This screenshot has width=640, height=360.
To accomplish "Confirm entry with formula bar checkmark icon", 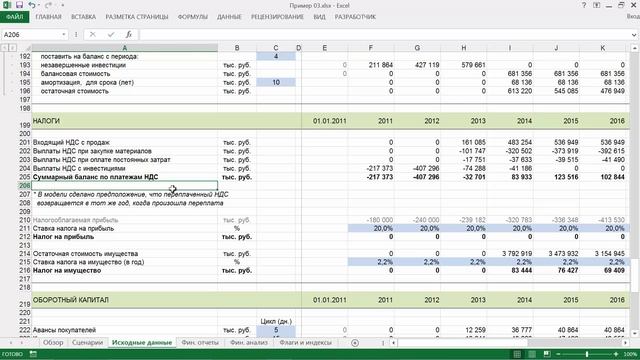I will 111,35.
